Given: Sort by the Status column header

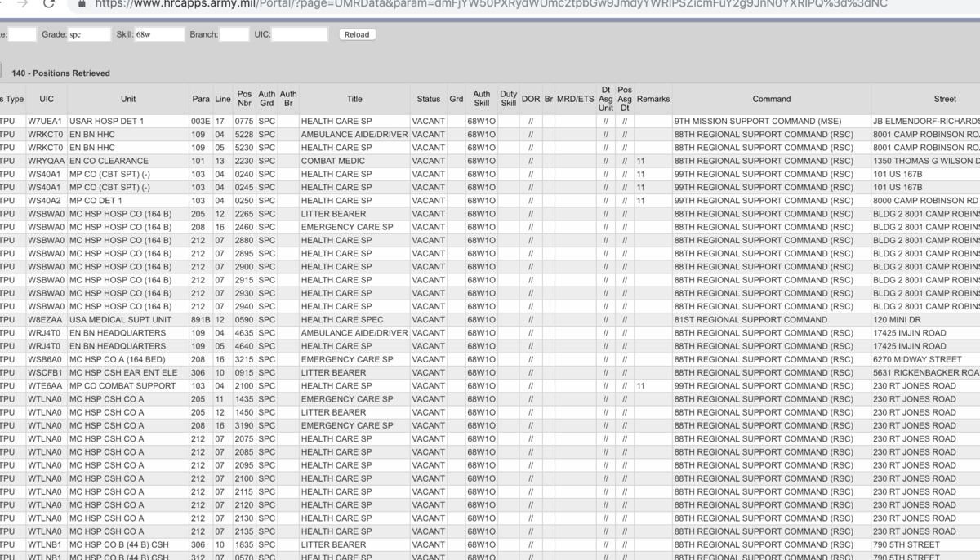Looking at the screenshot, I should pyautogui.click(x=429, y=99).
